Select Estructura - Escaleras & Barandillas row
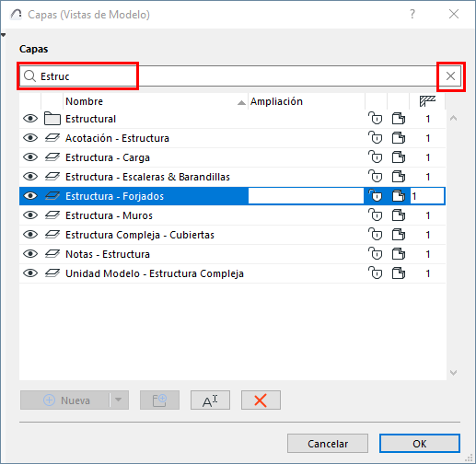Viewport: 476px width, 464px height. [x=232, y=177]
